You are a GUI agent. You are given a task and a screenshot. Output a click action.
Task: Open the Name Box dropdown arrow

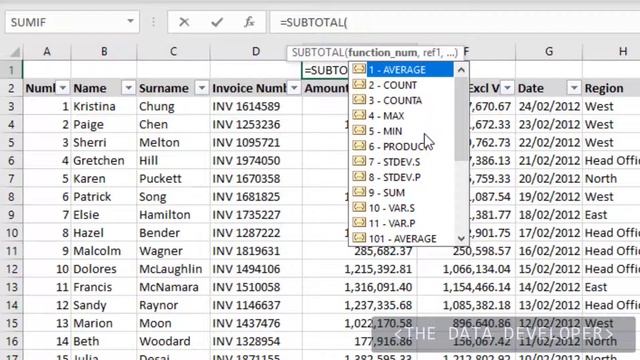pyautogui.click(x=130, y=22)
